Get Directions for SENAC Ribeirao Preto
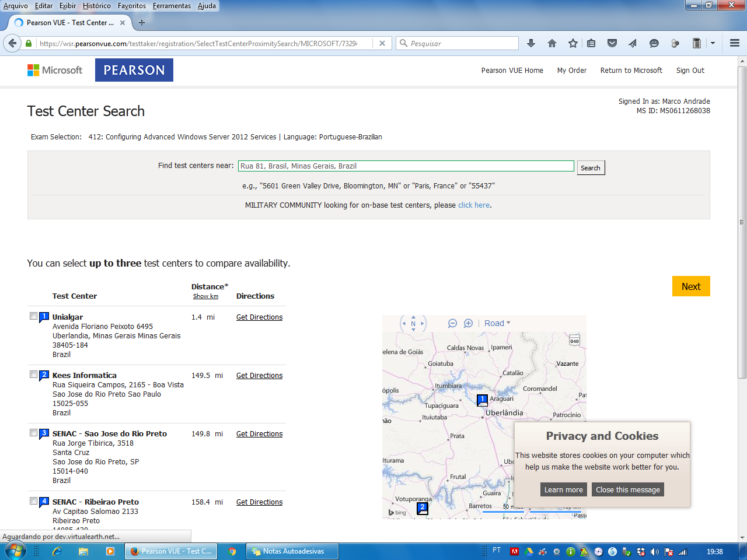Screen dimensions: 747x560 pos(259,502)
